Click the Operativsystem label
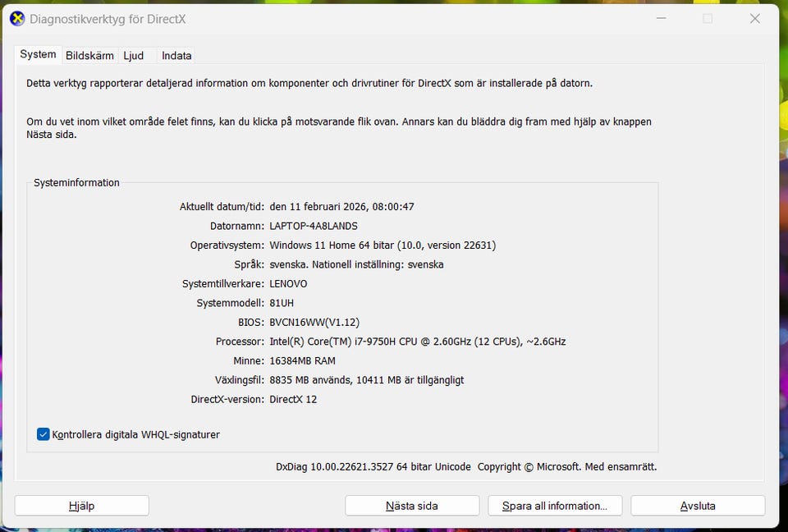Viewport: 788px width, 532px height. 227,245
